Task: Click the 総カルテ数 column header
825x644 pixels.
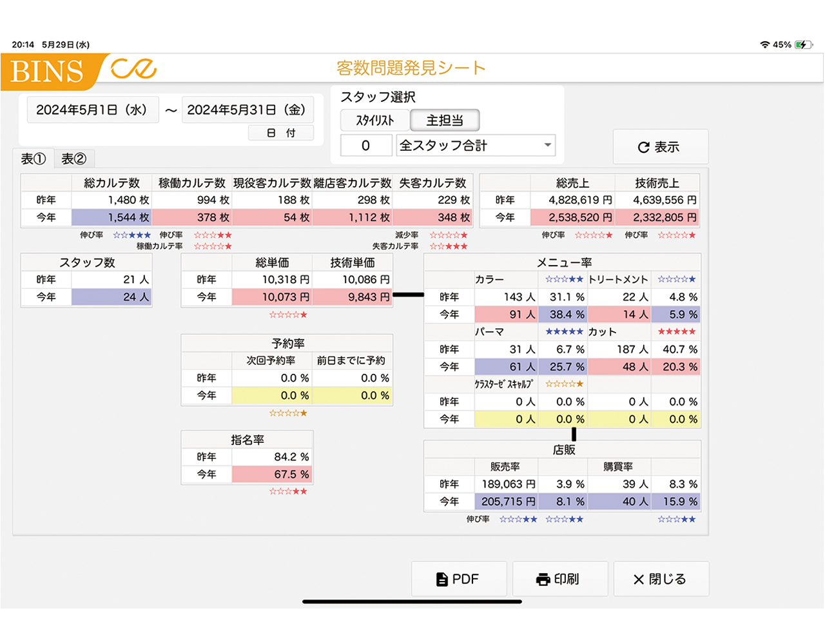Action: [x=112, y=183]
